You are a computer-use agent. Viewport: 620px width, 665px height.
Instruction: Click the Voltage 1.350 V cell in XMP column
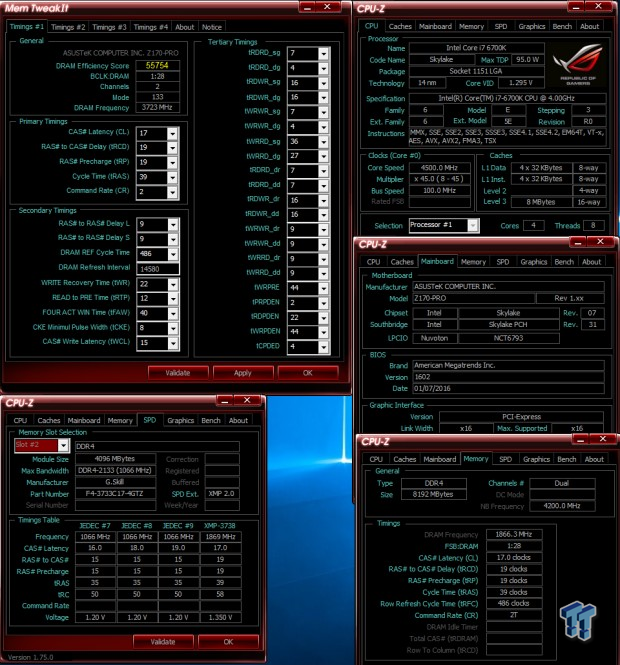[220, 618]
